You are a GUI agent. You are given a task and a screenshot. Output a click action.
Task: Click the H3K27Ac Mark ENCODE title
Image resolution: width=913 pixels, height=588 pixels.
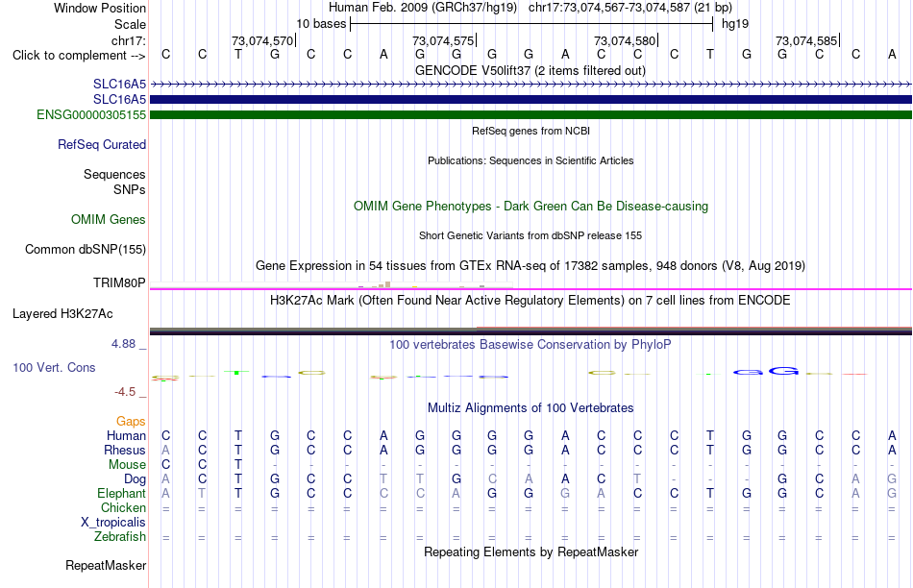531,301
